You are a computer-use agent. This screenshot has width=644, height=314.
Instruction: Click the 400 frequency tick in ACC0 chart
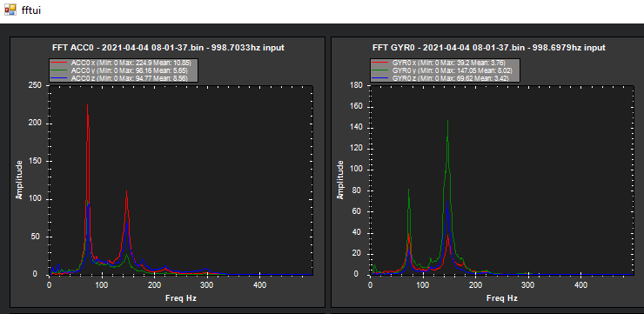(259, 284)
